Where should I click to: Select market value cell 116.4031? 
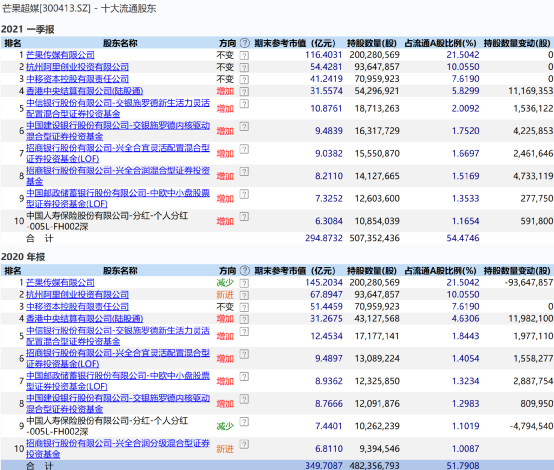click(324, 55)
